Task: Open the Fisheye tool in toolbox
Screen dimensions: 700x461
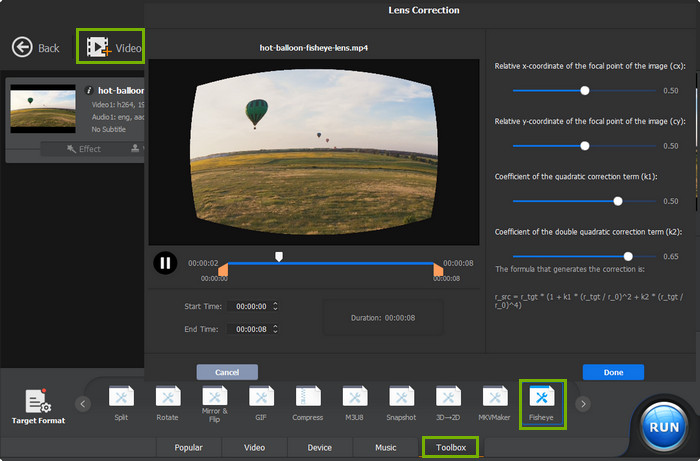Action: point(542,399)
